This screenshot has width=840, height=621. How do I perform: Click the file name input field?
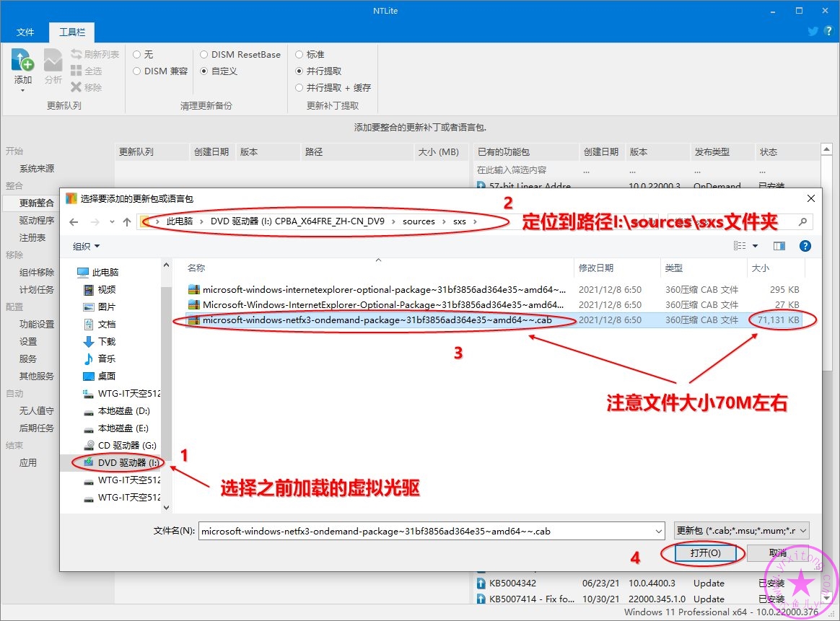[426, 531]
